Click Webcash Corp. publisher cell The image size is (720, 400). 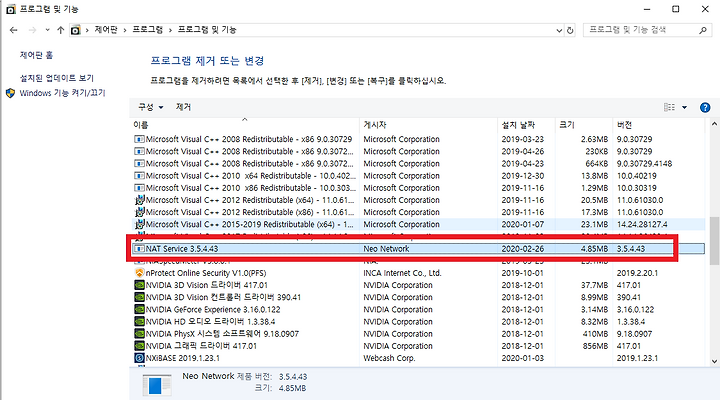[389, 358]
